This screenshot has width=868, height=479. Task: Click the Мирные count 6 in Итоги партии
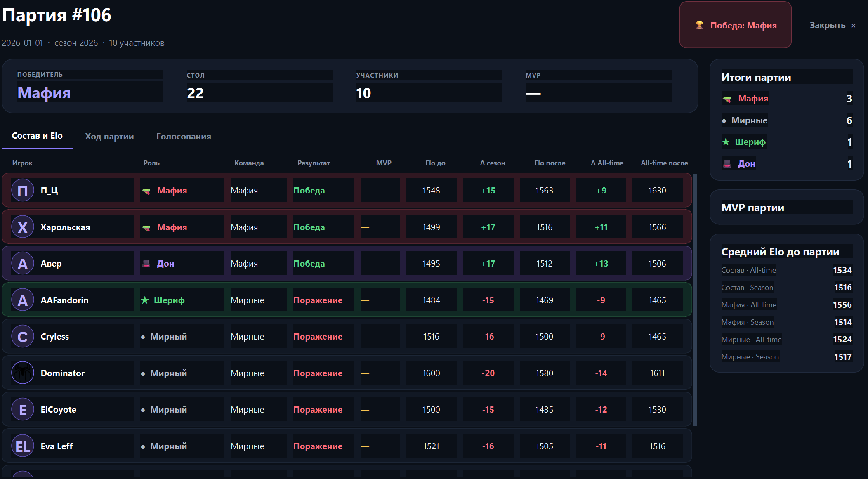click(849, 120)
